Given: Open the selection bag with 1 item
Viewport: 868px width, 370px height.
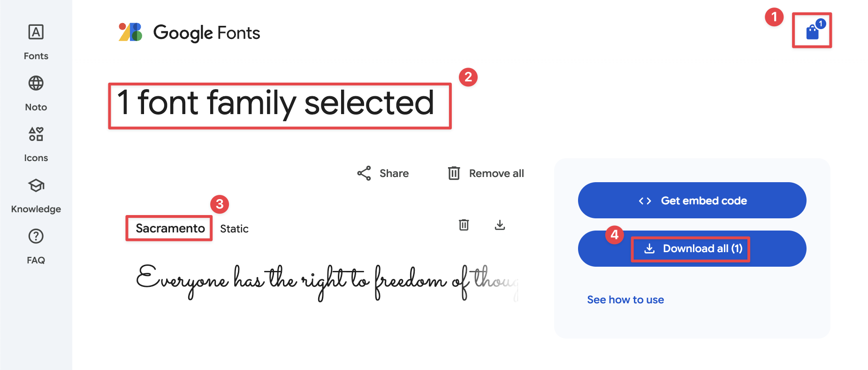Looking at the screenshot, I should point(811,31).
